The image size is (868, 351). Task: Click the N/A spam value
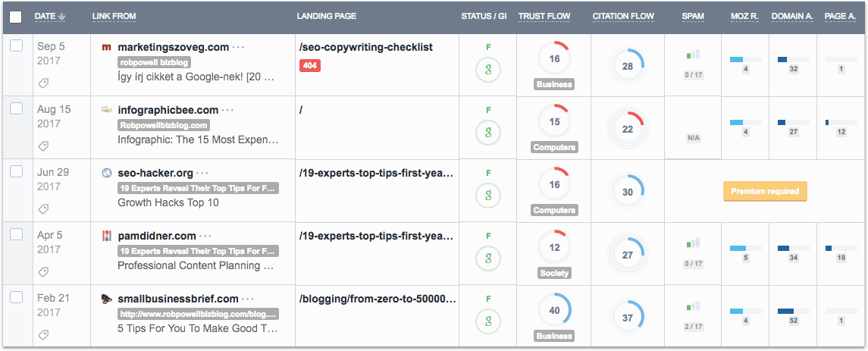pos(693,139)
